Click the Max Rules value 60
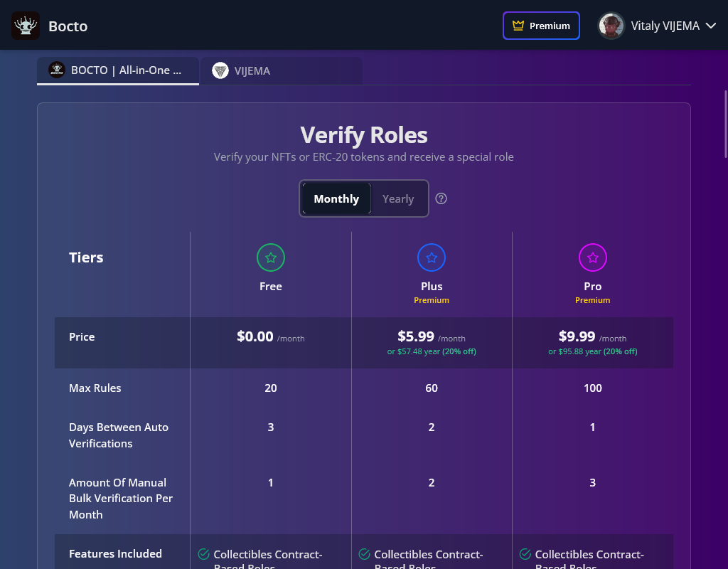This screenshot has height=569, width=728. tap(432, 388)
